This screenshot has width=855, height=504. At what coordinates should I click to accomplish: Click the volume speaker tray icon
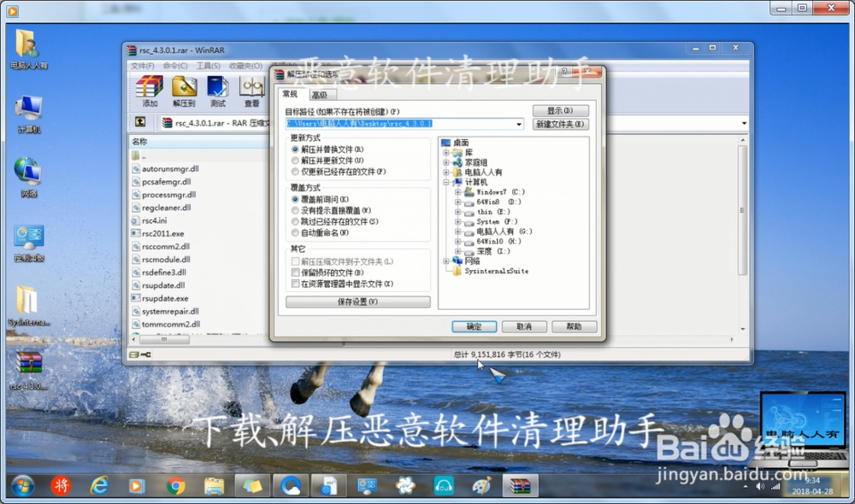pyautogui.click(x=760, y=486)
